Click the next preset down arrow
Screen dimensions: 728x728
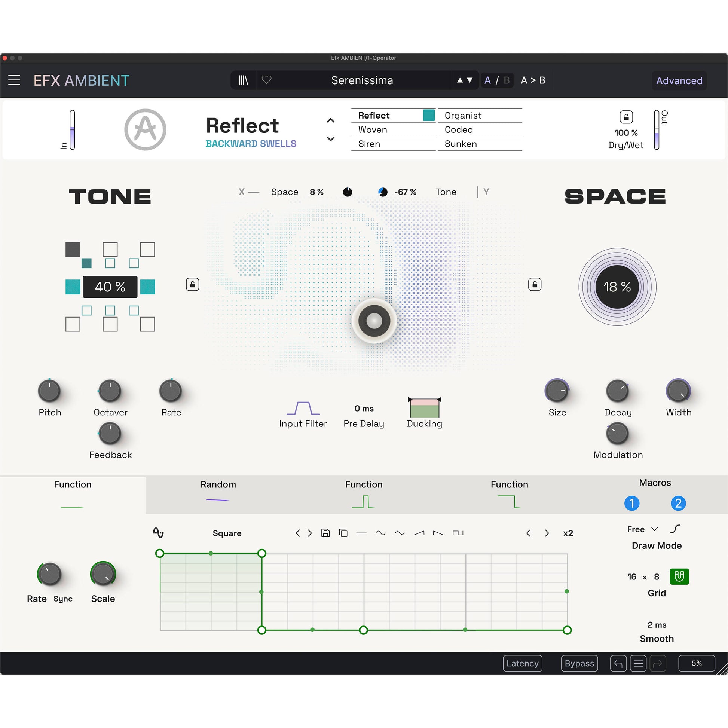[x=469, y=80]
